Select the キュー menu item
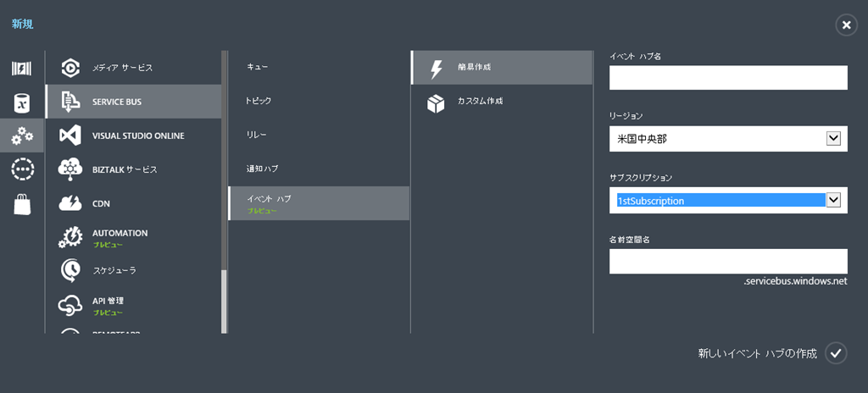The width and height of the screenshot is (868, 393). 319,67
